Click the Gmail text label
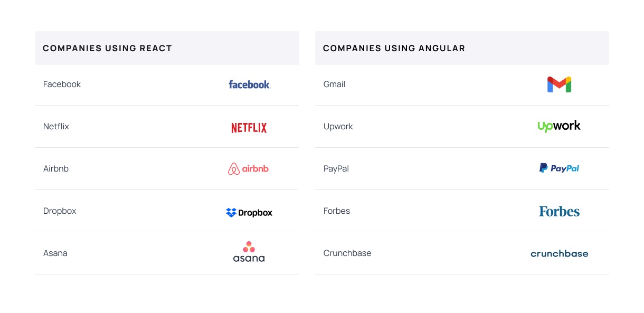Screen dimensions: 644x313 click(x=334, y=84)
